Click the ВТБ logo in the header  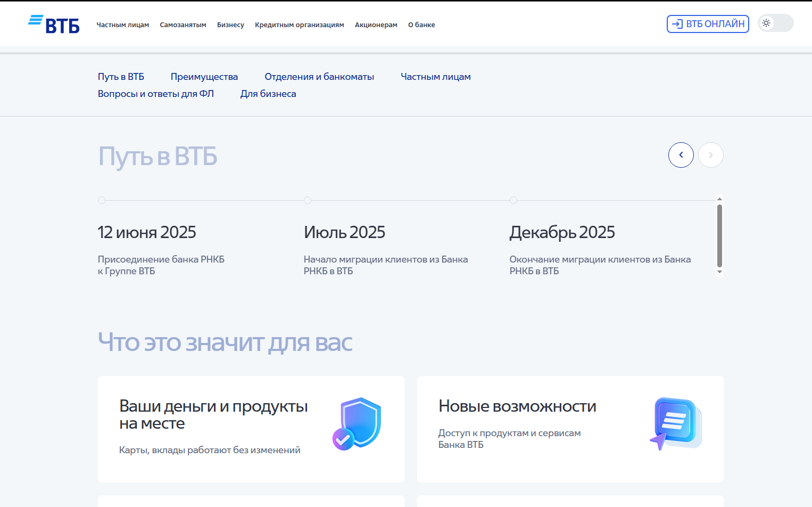[54, 24]
